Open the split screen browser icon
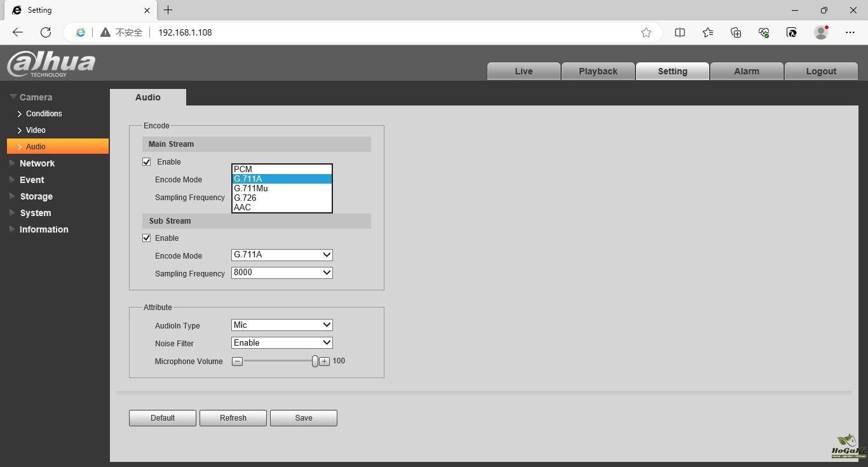 [680, 32]
